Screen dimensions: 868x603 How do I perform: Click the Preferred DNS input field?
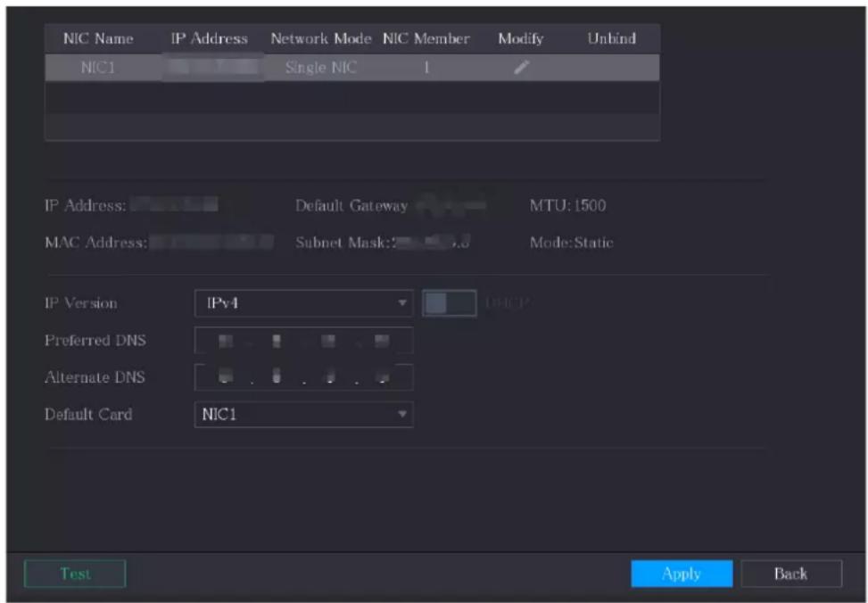304,341
